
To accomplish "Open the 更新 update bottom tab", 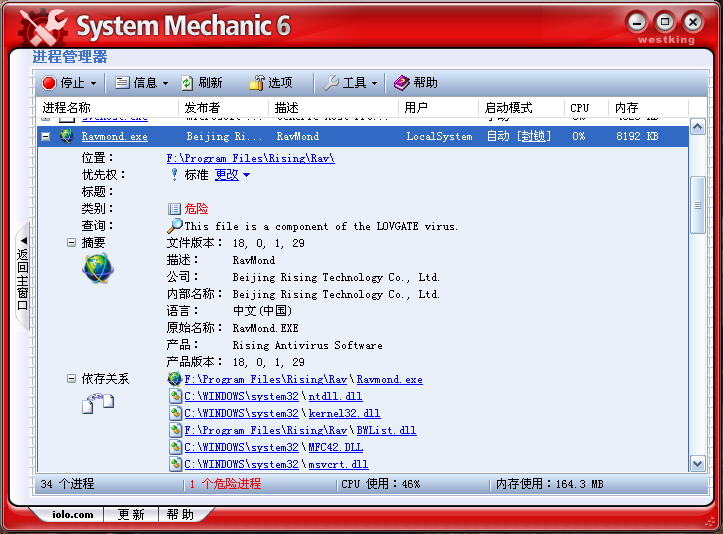I will pos(131,515).
